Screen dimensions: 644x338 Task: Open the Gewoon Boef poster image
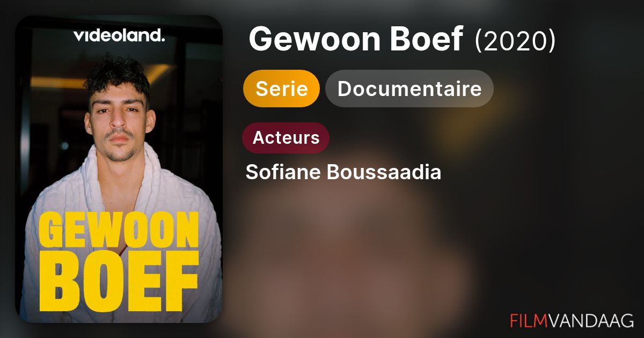[x=119, y=169]
